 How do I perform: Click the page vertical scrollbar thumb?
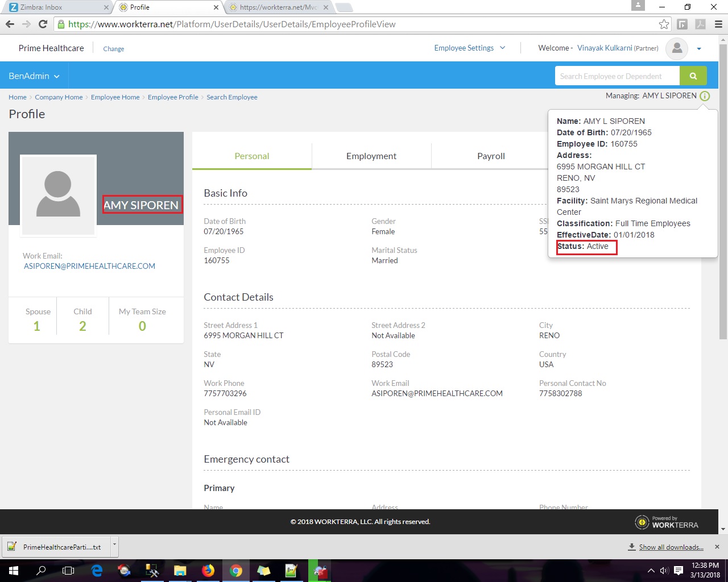click(x=723, y=192)
